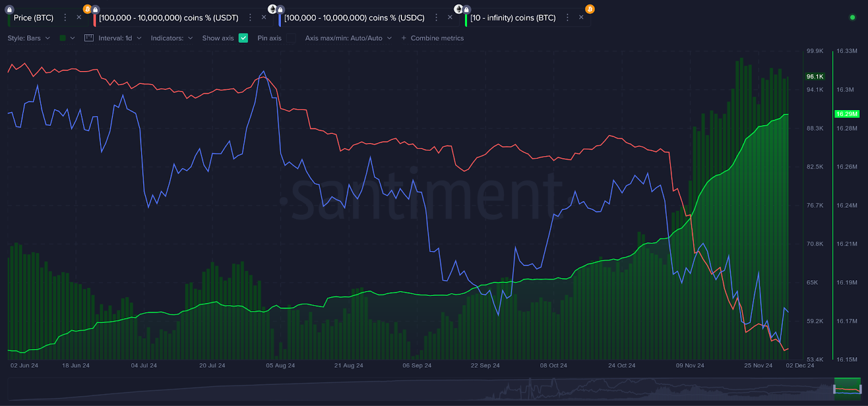
Task: Toggle the lock on the USDT metric
Action: pyautogui.click(x=95, y=10)
